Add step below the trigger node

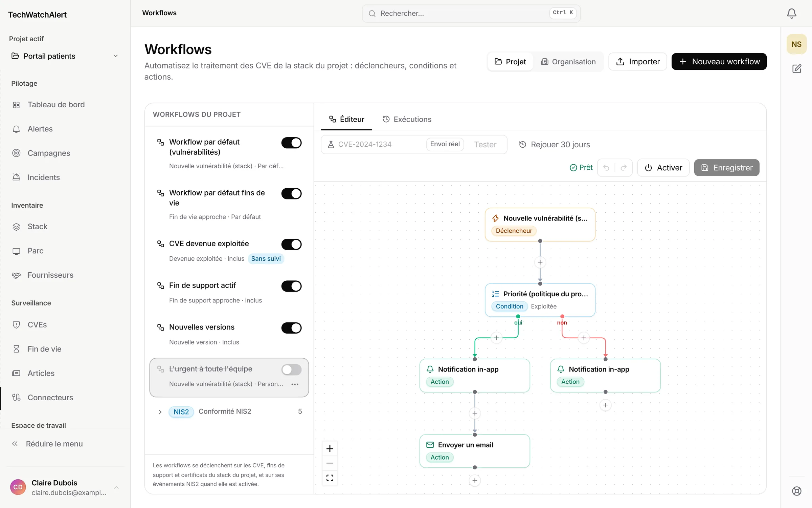[540, 262]
